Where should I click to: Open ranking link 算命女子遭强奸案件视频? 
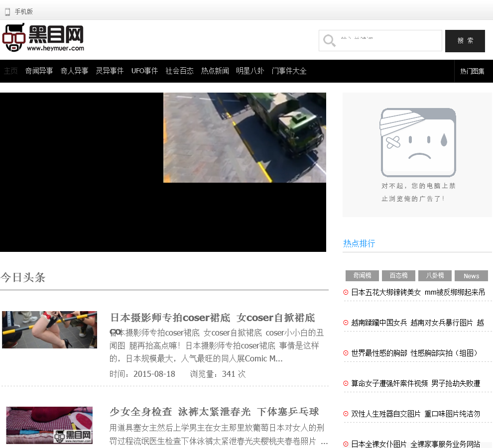tap(416, 384)
